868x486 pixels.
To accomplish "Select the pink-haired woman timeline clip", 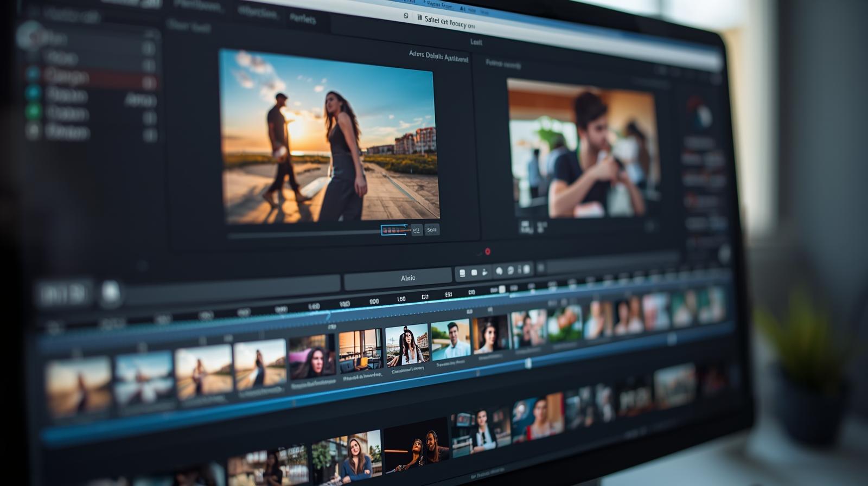I will pos(312,357).
